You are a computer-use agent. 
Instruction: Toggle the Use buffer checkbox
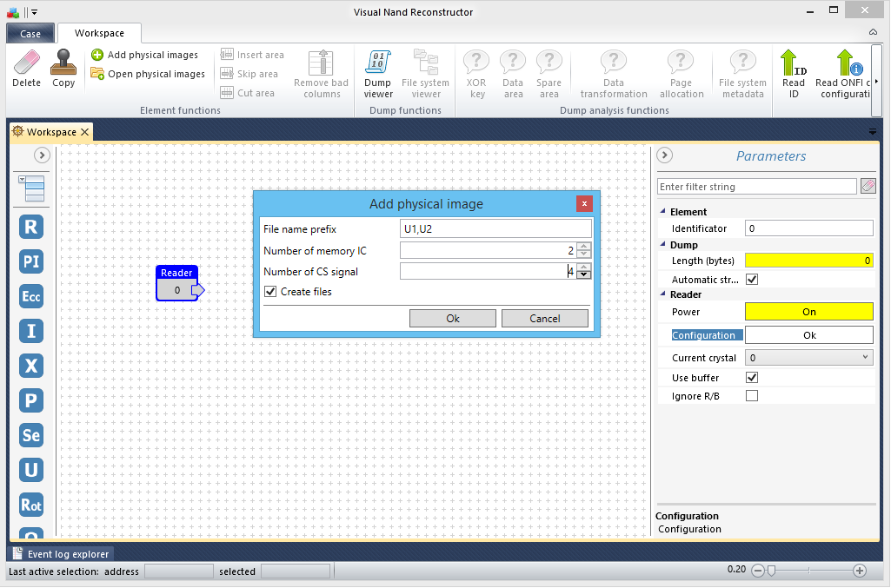tap(752, 378)
